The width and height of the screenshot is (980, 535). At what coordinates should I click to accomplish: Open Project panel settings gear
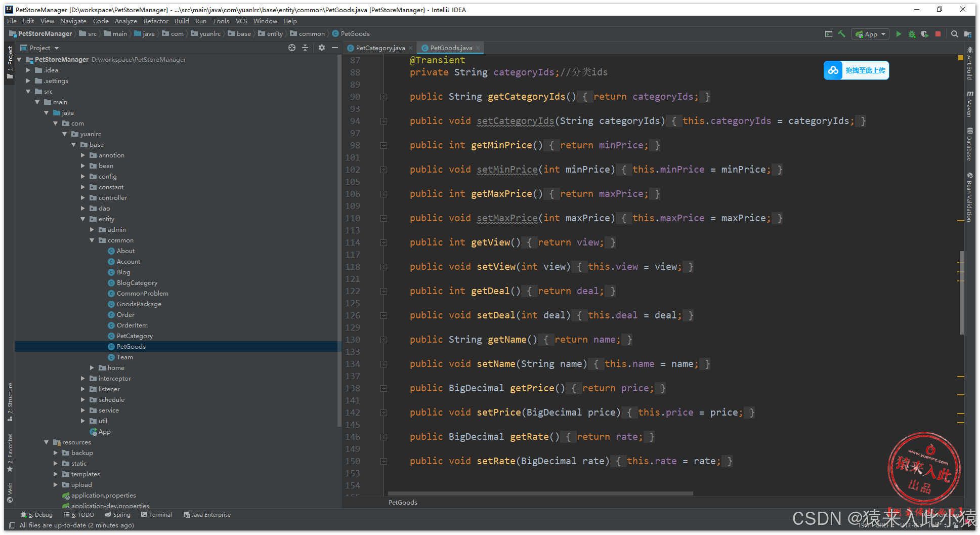(322, 48)
